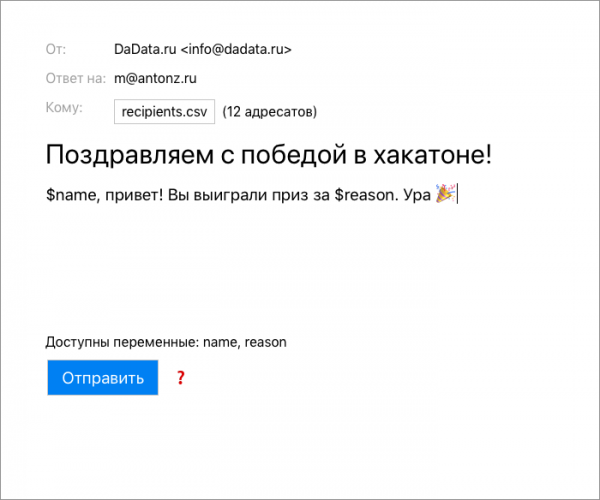600x500 pixels.
Task: Click 'reason' in available variables list
Action: (266, 342)
